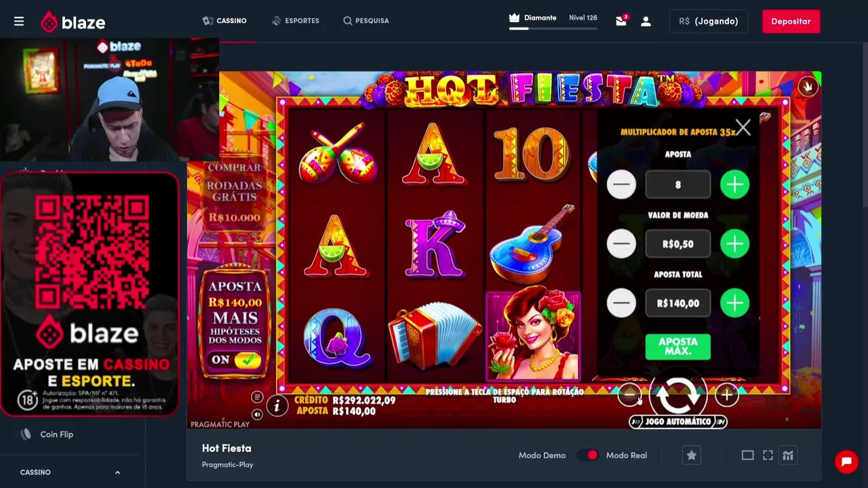Screen dimensions: 868x488
Task: Open the inbox messages icon
Action: (x=621, y=21)
